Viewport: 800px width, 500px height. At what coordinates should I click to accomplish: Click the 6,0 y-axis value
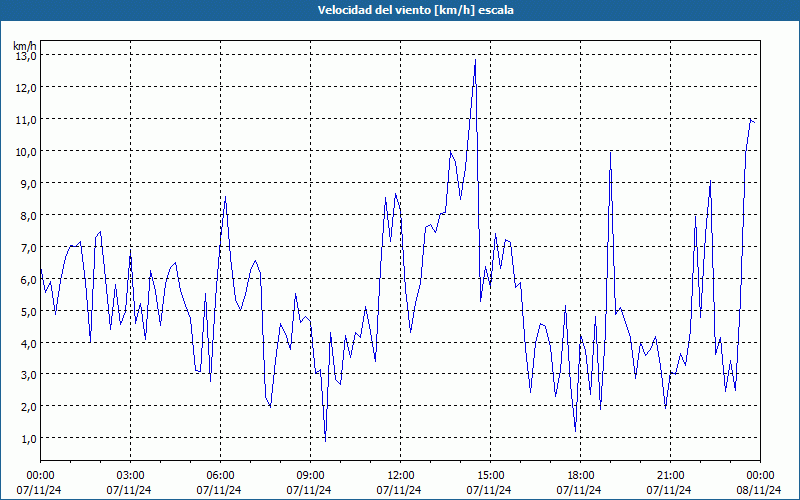(x=29, y=280)
